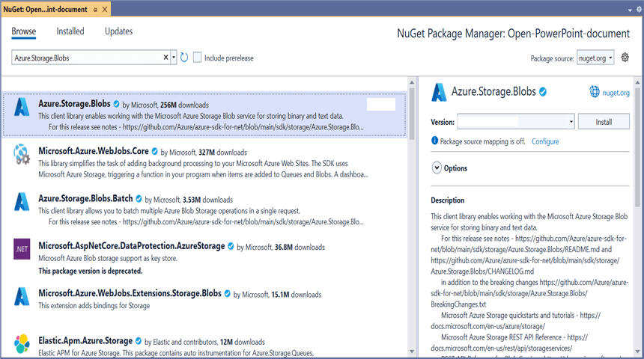Click the details pane scrollbar thumb

click(637, 147)
